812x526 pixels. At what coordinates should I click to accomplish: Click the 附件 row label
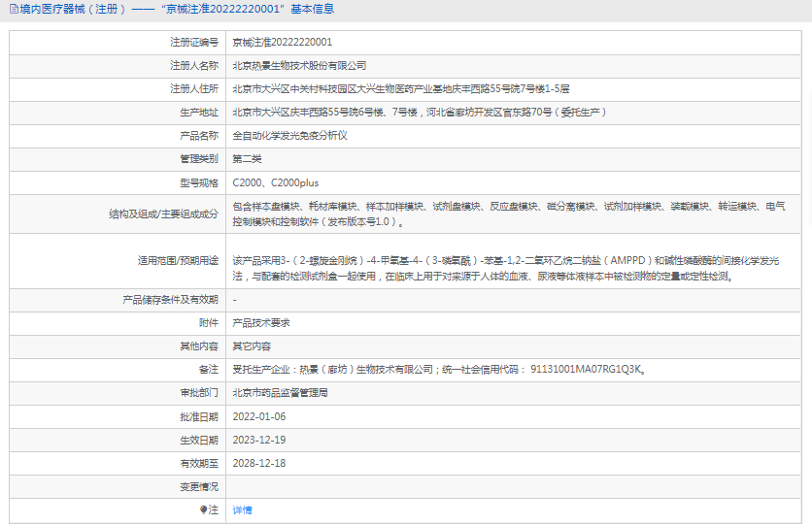tap(209, 323)
